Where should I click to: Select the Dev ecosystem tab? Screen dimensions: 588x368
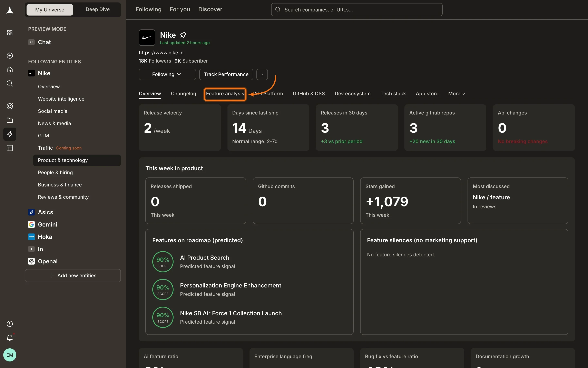click(353, 94)
